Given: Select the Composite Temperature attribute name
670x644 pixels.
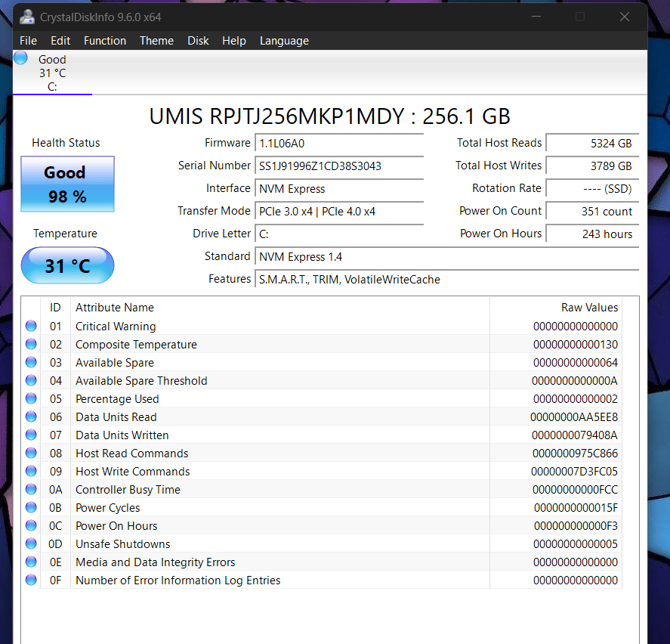Looking at the screenshot, I should [x=136, y=344].
